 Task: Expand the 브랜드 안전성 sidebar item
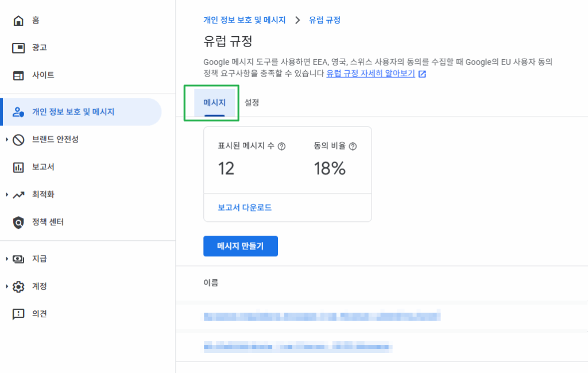pos(6,139)
